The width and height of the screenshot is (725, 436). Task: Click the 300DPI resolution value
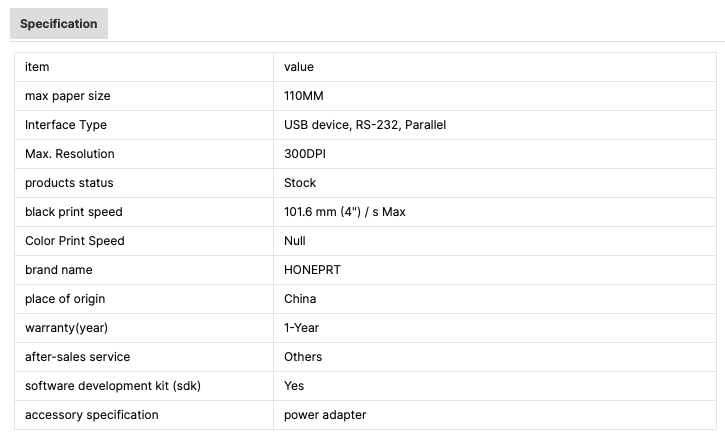306,154
